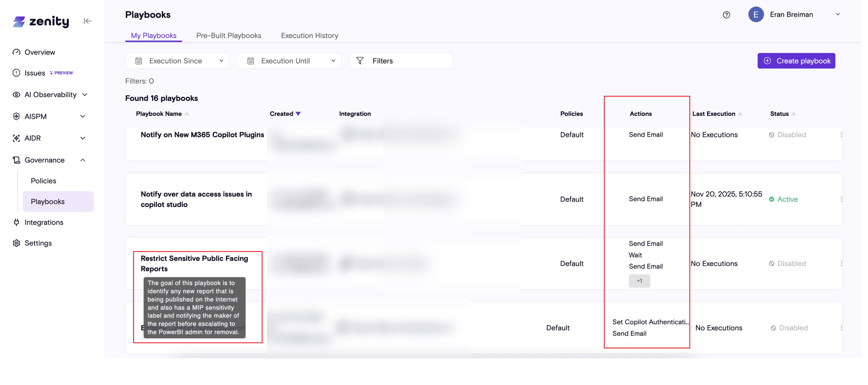This screenshot has height=385, width=868.
Task: Click the Filters funnel icon
Action: pos(360,61)
